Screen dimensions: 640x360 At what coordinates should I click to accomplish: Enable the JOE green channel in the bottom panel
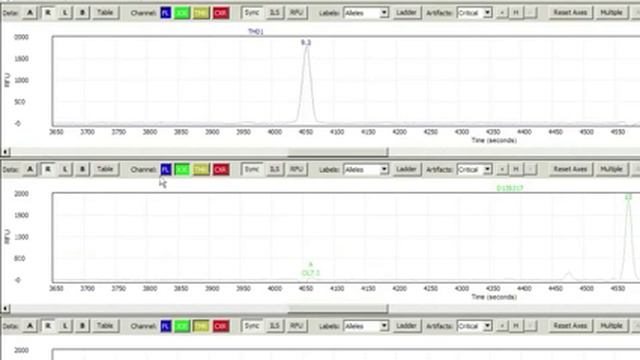point(182,326)
